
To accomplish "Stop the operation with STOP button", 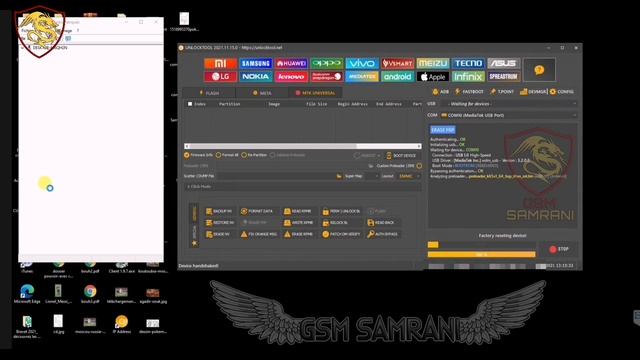I will point(559,249).
